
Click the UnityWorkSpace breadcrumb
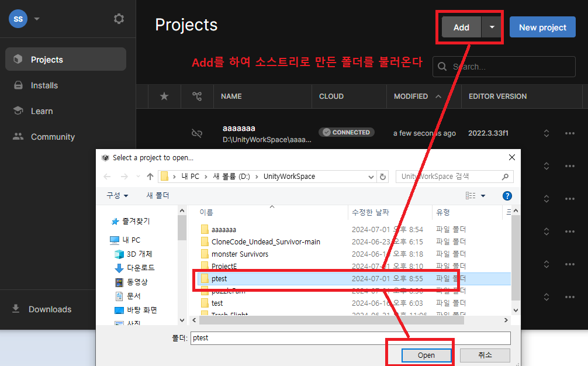pos(289,177)
